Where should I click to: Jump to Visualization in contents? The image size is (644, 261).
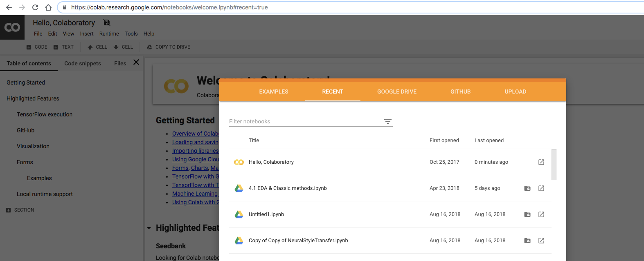pos(33,146)
